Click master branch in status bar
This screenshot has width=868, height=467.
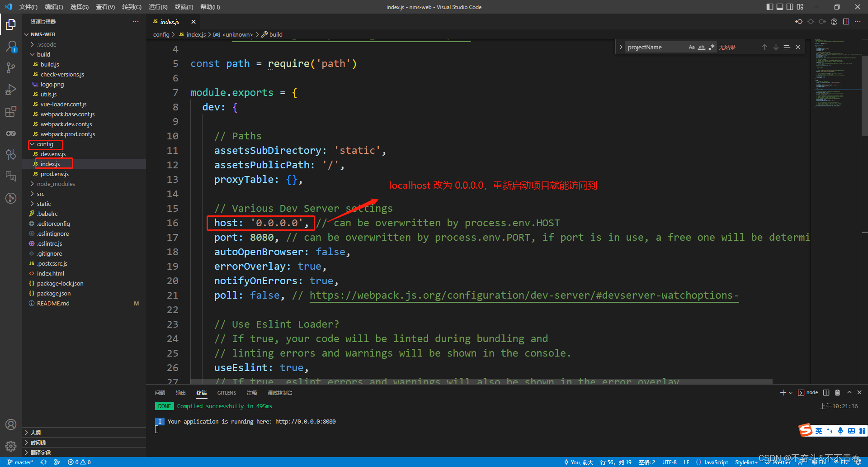(x=20, y=462)
